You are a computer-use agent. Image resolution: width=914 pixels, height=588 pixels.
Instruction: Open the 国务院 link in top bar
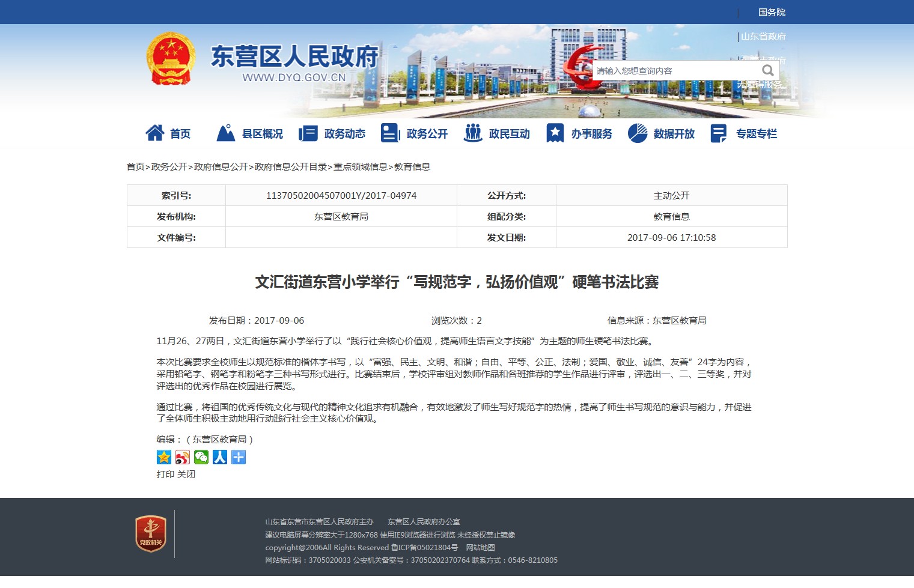(772, 12)
